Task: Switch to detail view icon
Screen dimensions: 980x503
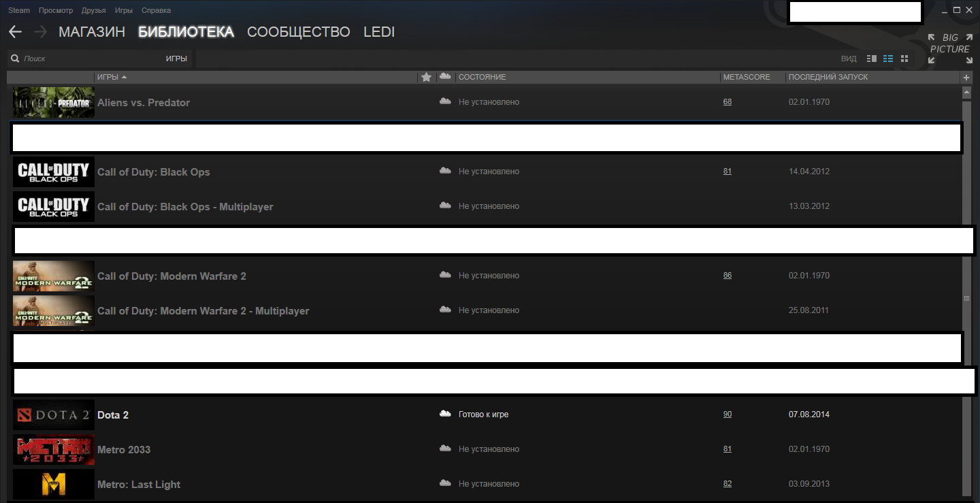Action: (x=872, y=59)
